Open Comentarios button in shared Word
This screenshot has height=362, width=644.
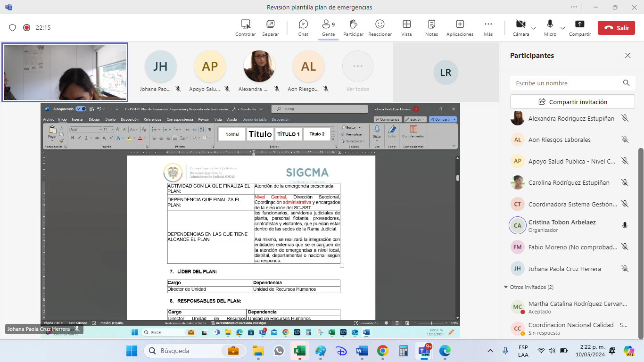388,119
